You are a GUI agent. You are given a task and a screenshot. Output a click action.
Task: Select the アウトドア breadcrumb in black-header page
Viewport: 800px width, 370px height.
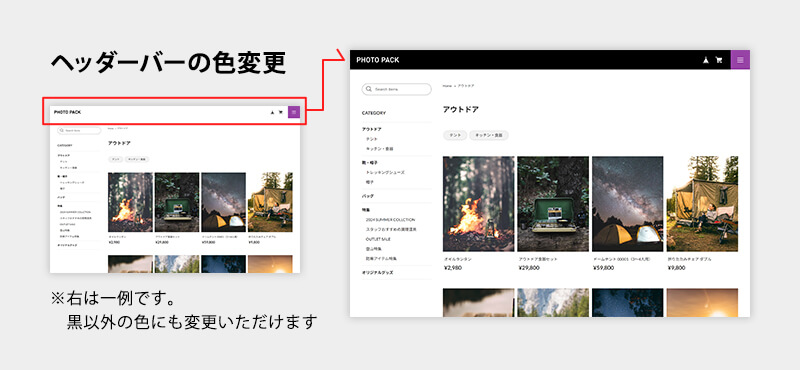(466, 86)
